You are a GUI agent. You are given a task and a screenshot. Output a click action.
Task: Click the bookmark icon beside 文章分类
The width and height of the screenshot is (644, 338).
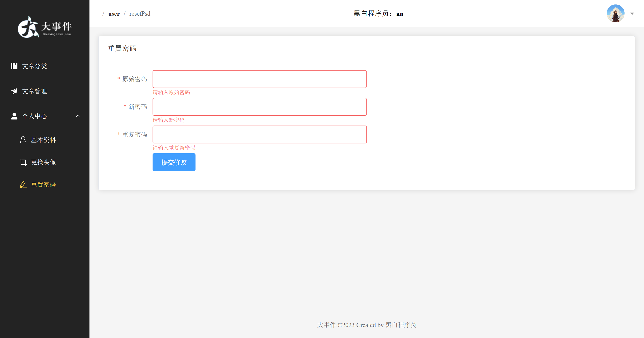14,66
